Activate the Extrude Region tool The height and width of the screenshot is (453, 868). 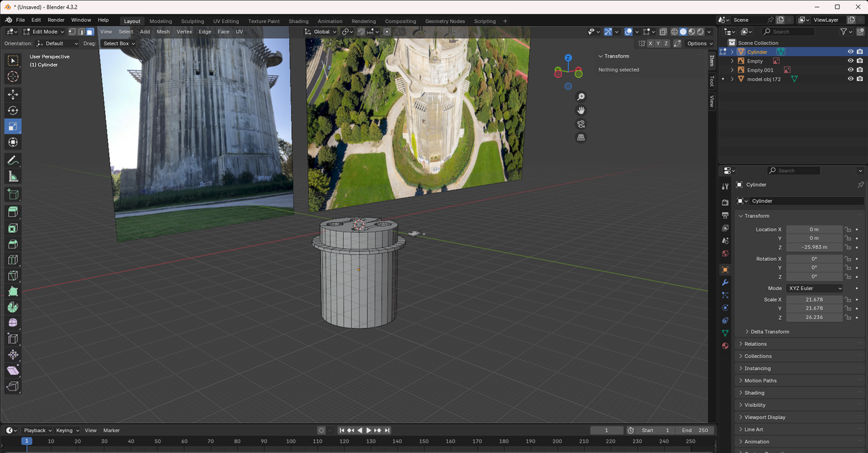tap(13, 213)
